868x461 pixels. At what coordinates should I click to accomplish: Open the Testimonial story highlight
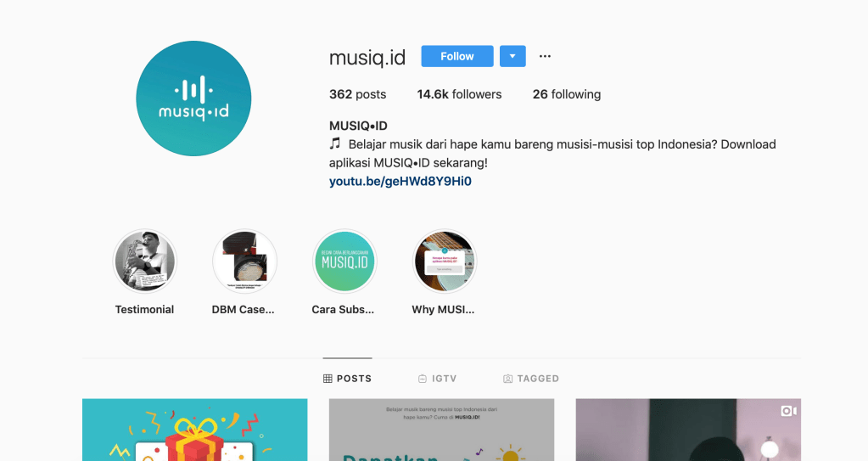click(144, 261)
